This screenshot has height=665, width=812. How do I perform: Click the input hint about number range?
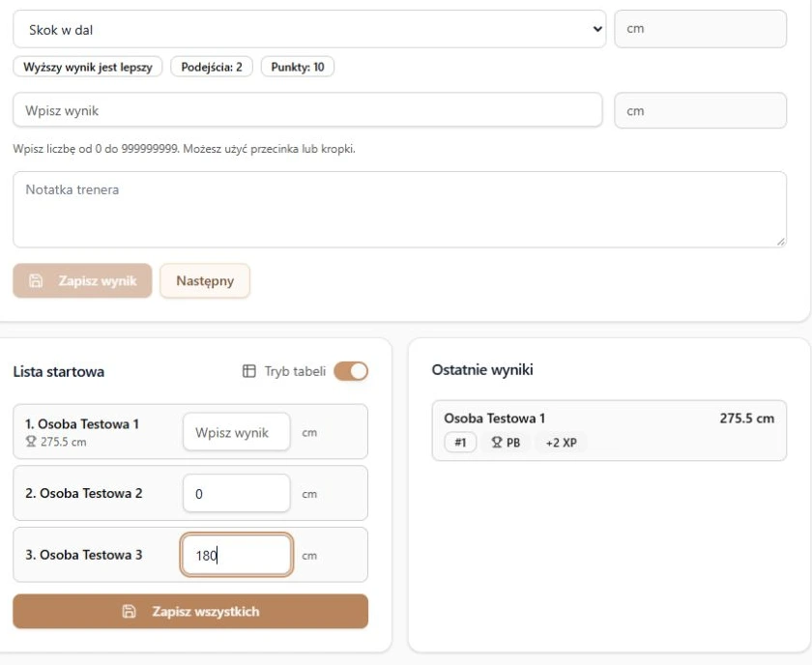pyautogui.click(x=185, y=149)
